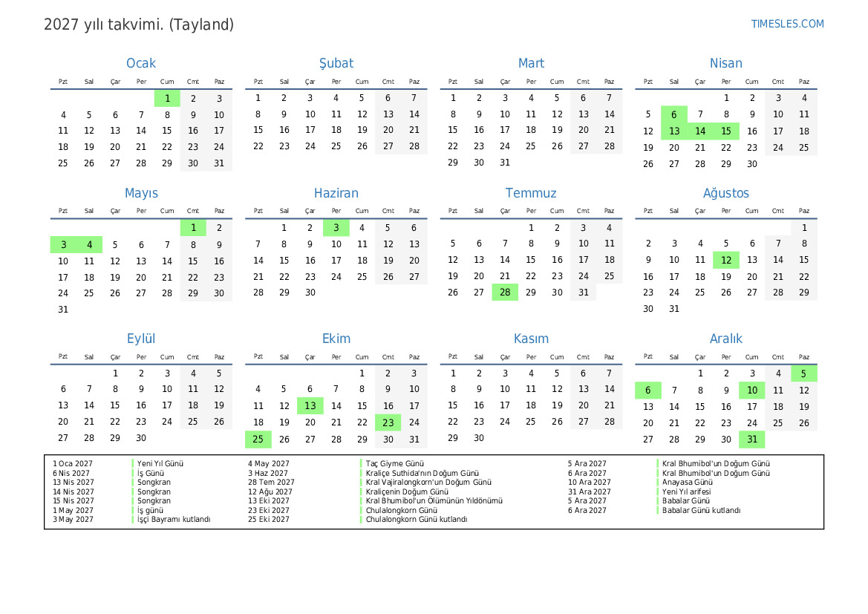Click highlighted day 31 in Aralık

[x=751, y=440]
